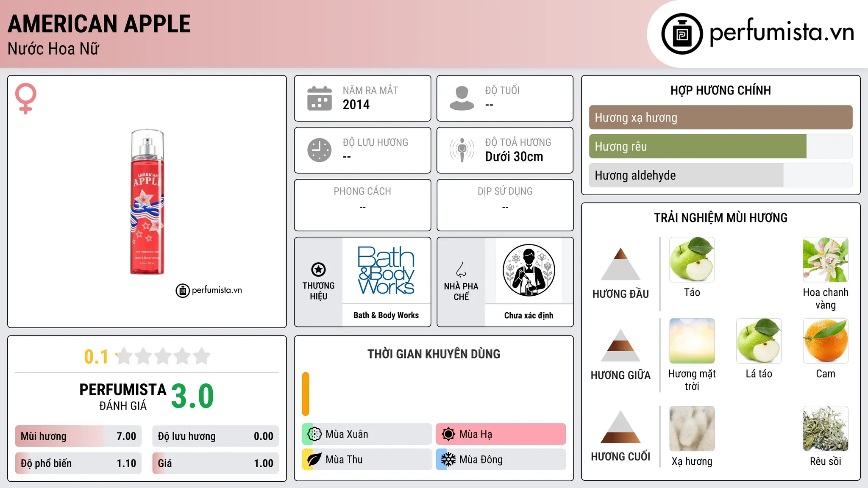868x488 pixels.
Task: Open the Rêu sồi oakmoss thumbnail
Action: [x=826, y=429]
